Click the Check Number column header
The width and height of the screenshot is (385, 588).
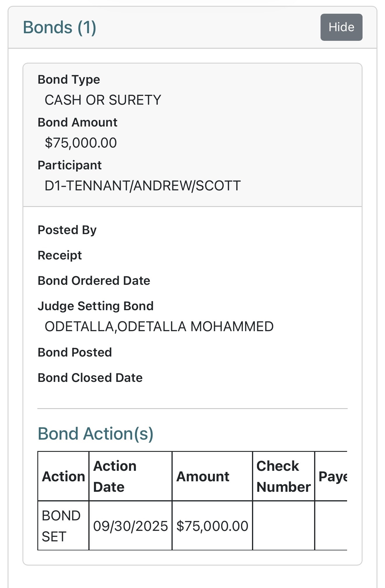click(x=283, y=476)
